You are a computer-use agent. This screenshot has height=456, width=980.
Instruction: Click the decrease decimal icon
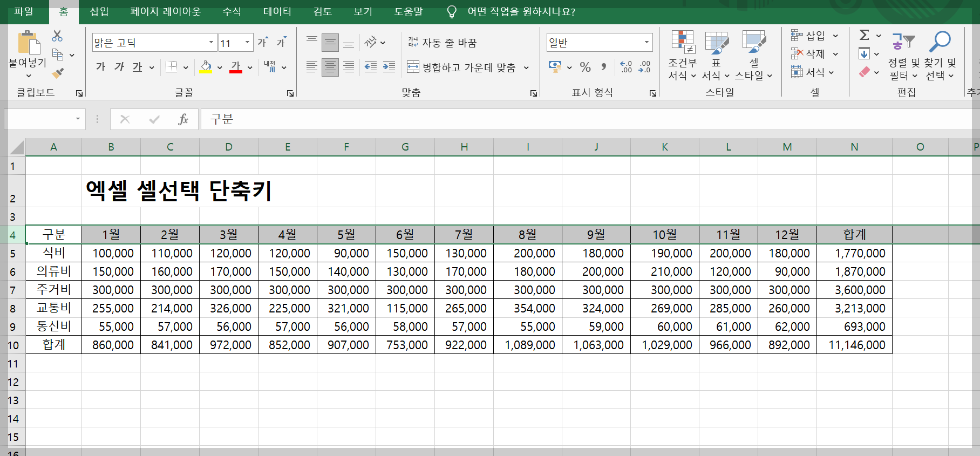[644, 67]
